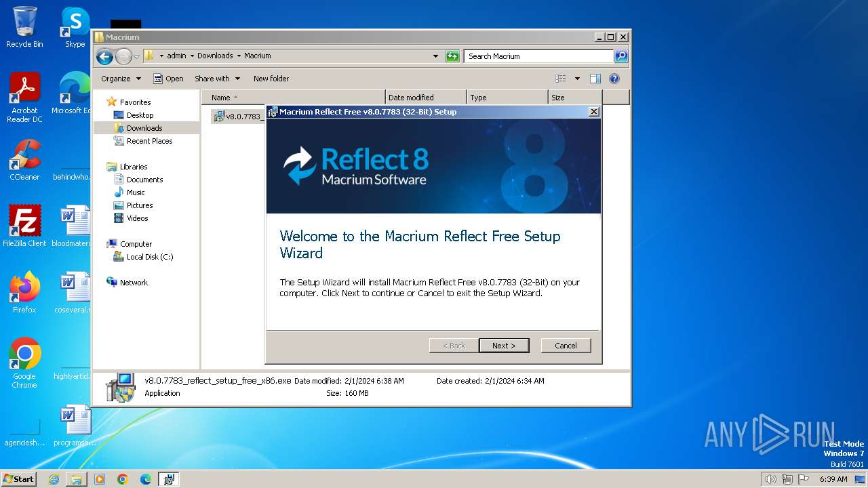Expand address bar history dropdown
Viewport: 868px width, 488px height.
pos(435,56)
